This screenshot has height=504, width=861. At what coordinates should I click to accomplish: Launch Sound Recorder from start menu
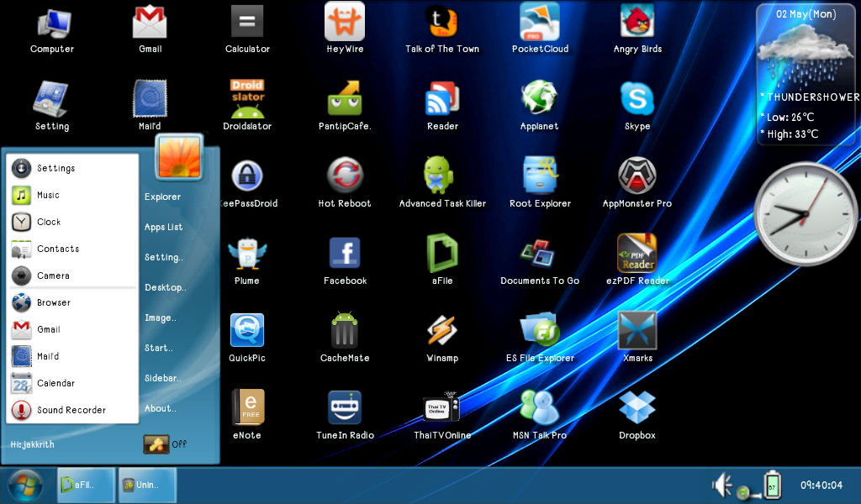[x=72, y=410]
